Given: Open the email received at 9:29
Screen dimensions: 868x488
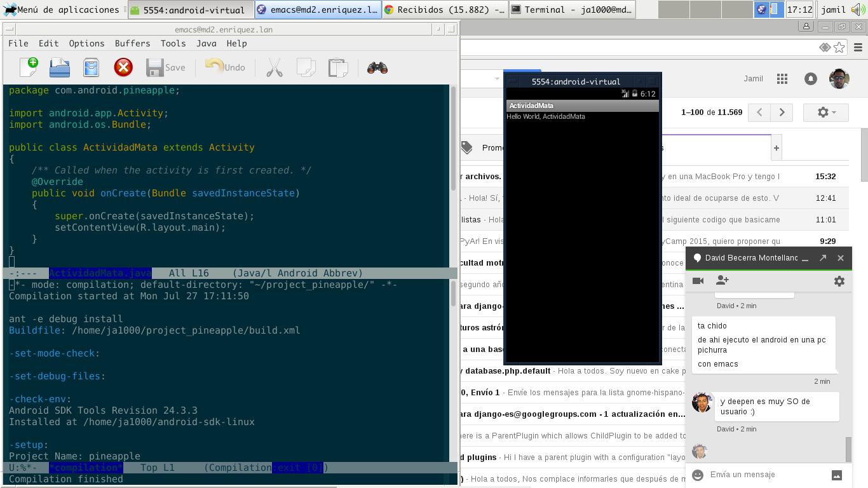Looking at the screenshot, I should [x=654, y=241].
